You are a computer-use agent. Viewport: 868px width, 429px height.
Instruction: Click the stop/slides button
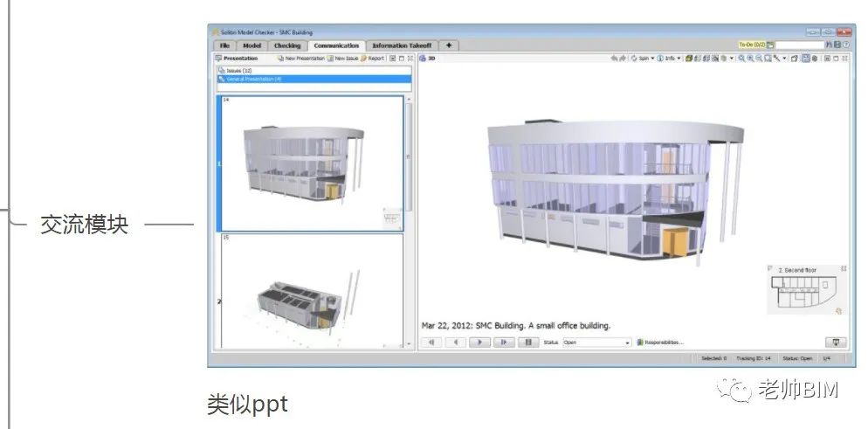(x=528, y=343)
